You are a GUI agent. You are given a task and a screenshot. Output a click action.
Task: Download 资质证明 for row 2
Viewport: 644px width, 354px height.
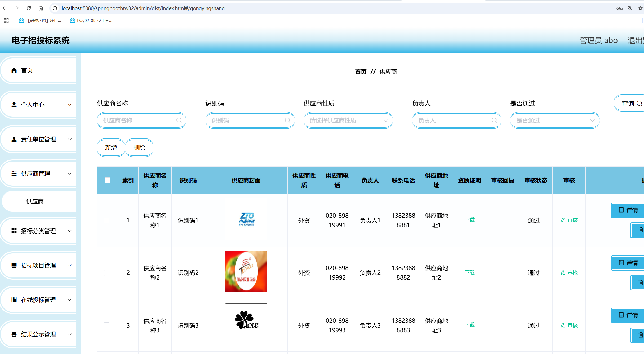click(470, 272)
